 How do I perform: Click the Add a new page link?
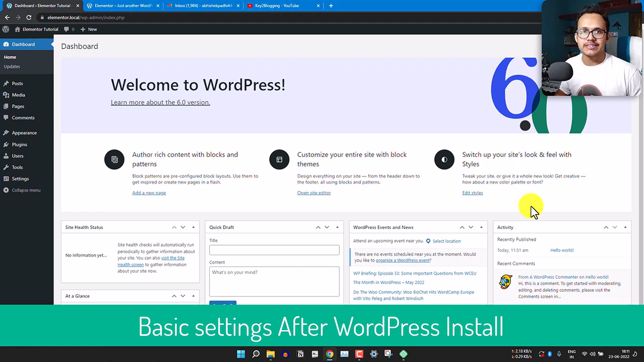pos(149,193)
